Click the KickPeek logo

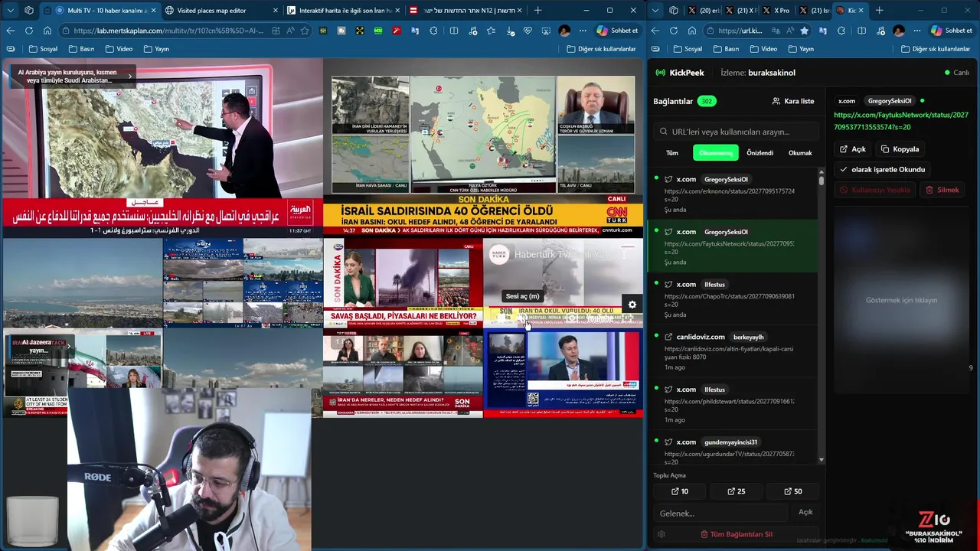680,73
